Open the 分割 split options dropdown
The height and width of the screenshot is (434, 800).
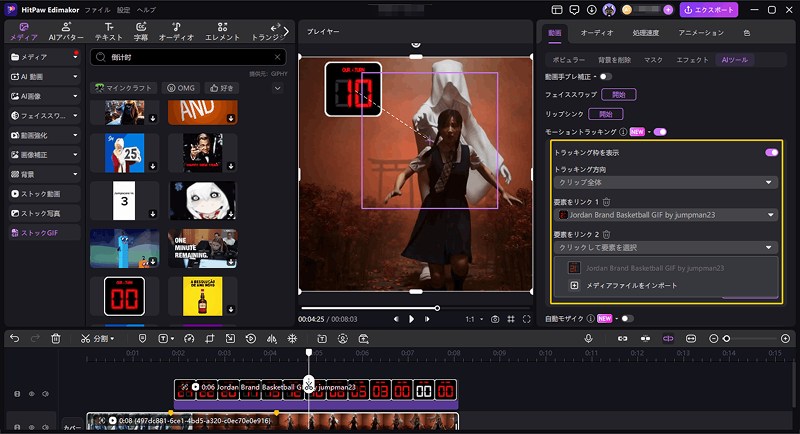tap(114, 339)
